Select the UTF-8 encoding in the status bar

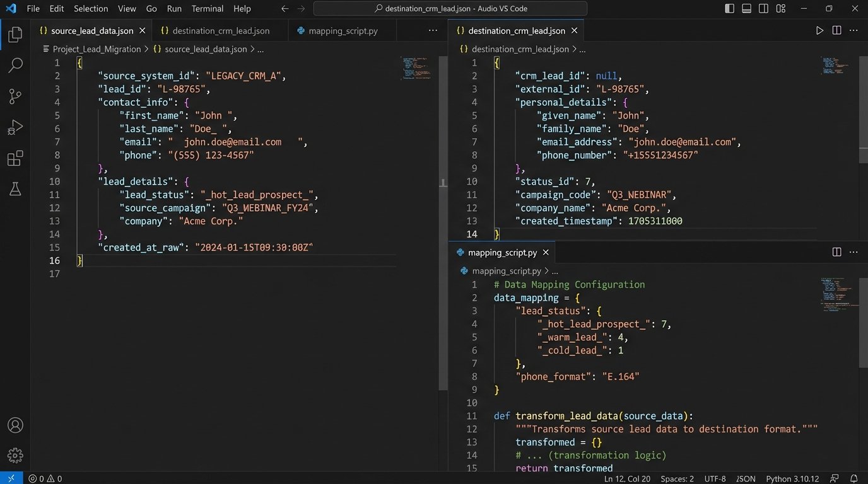[714, 478]
